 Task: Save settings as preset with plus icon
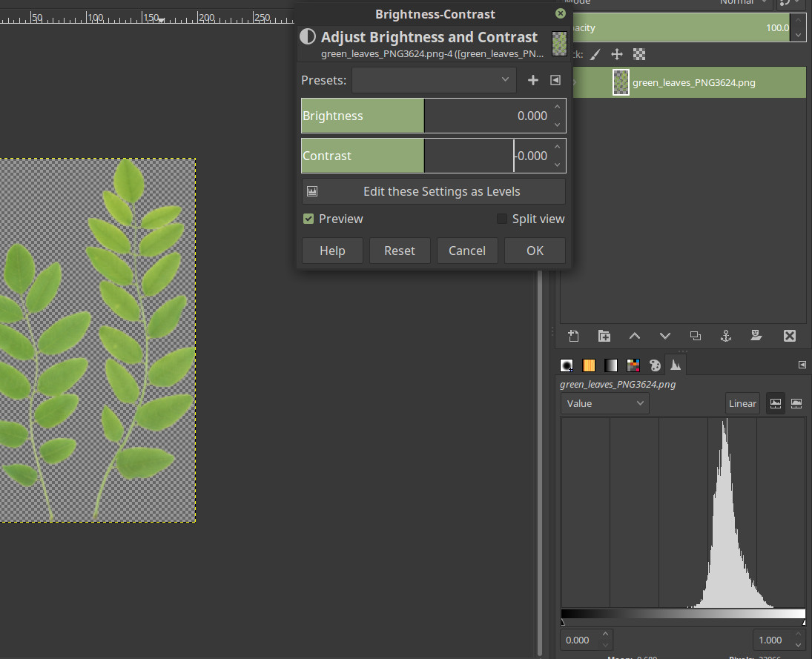[532, 80]
